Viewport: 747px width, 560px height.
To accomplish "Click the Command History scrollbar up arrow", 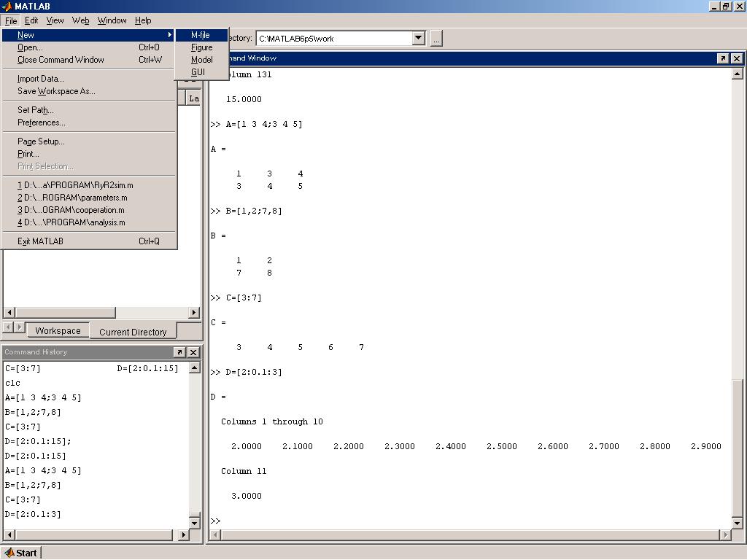I will pos(194,367).
